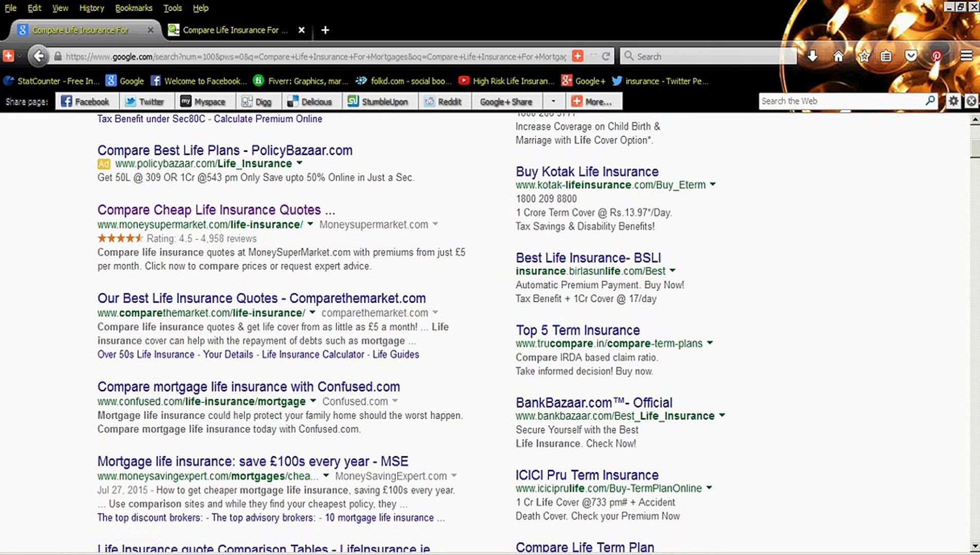Screen dimensions: 980x555
Task: Open the downloads arrow icon
Action: click(813, 56)
